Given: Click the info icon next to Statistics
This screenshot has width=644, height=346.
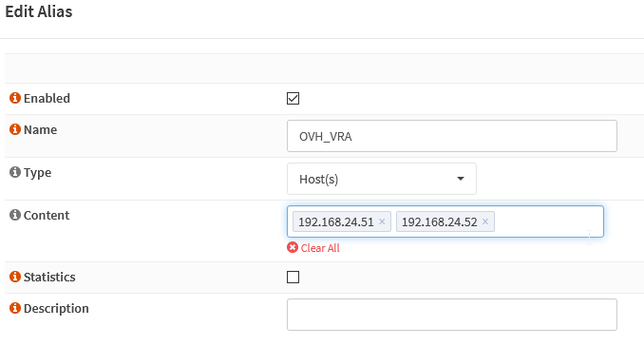Looking at the screenshot, I should tap(15, 277).
